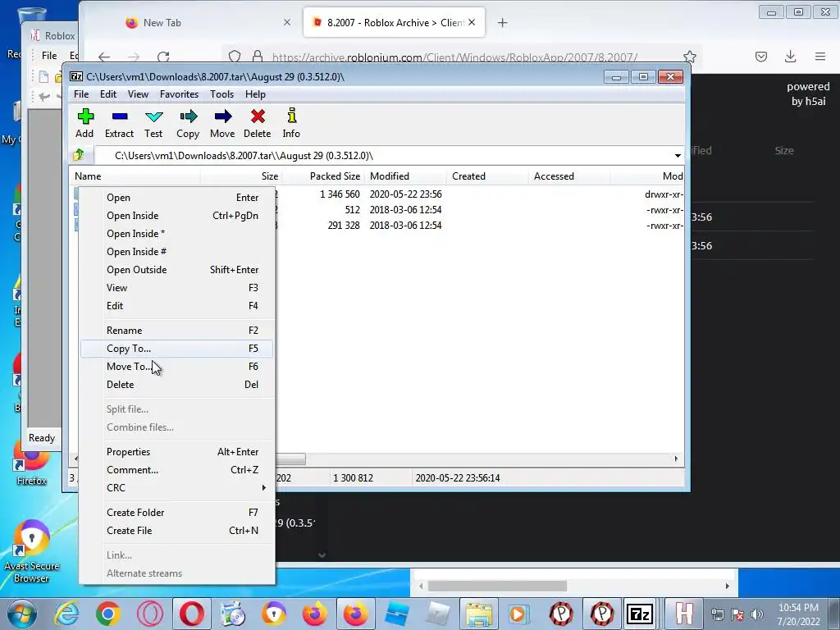Open the 7-Zip File menu
840x630 pixels.
(x=81, y=94)
